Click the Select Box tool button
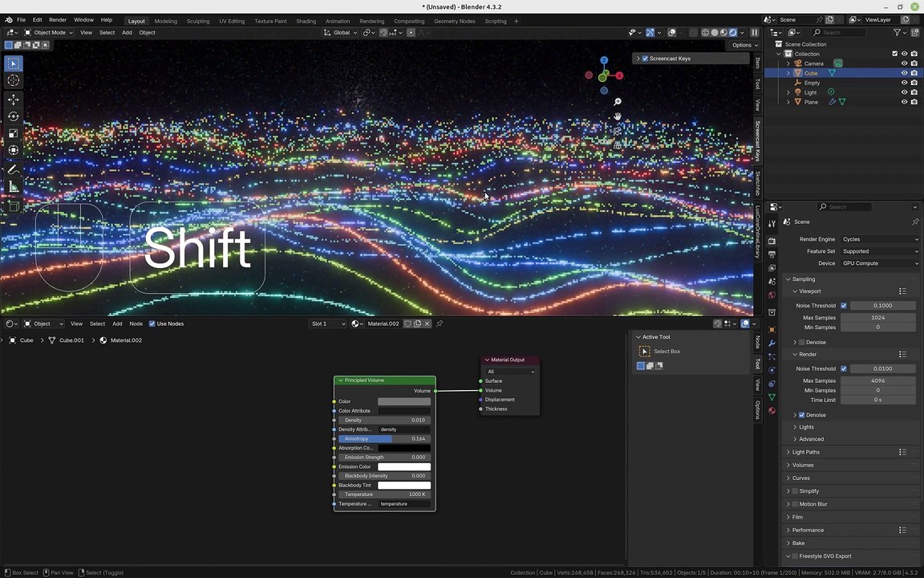This screenshot has height=578, width=924. point(645,352)
